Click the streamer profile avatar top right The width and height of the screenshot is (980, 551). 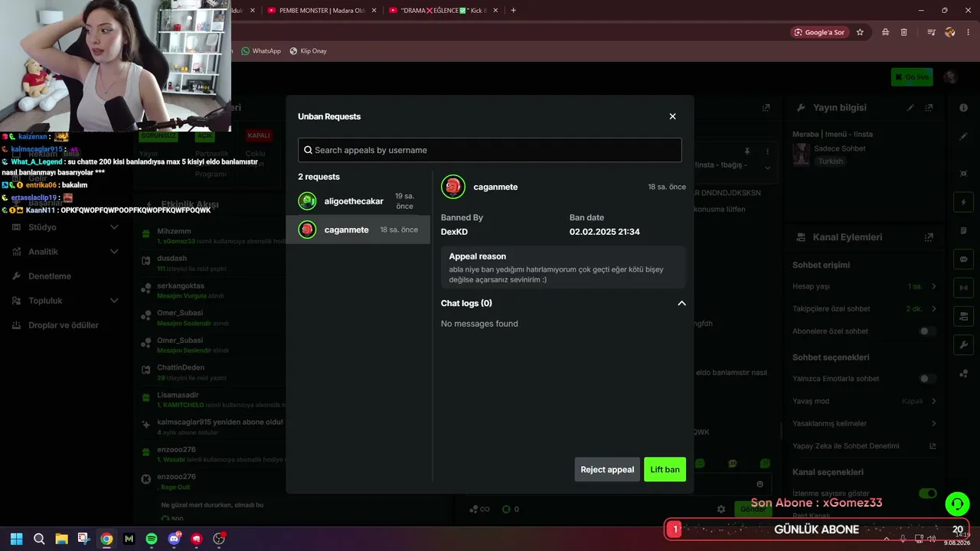click(950, 77)
